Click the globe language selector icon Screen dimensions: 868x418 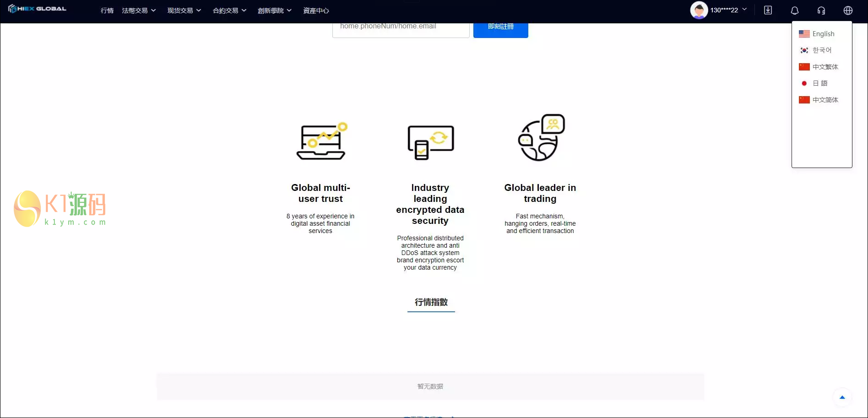(848, 10)
